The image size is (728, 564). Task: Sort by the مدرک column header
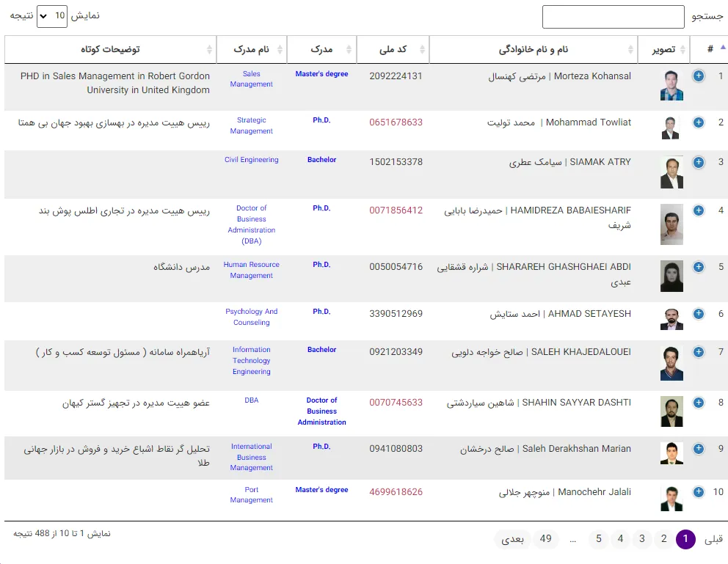(x=321, y=49)
